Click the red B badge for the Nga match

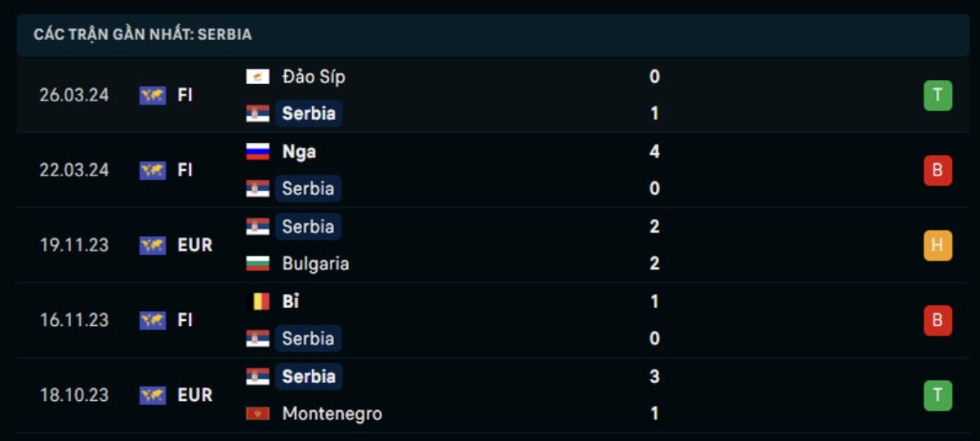[938, 171]
